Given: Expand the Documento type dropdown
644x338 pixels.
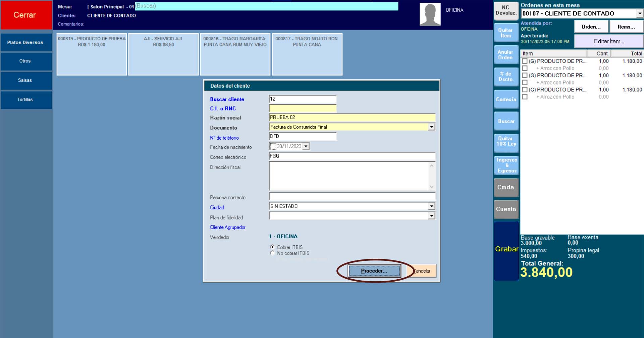Looking at the screenshot, I should click(x=431, y=127).
